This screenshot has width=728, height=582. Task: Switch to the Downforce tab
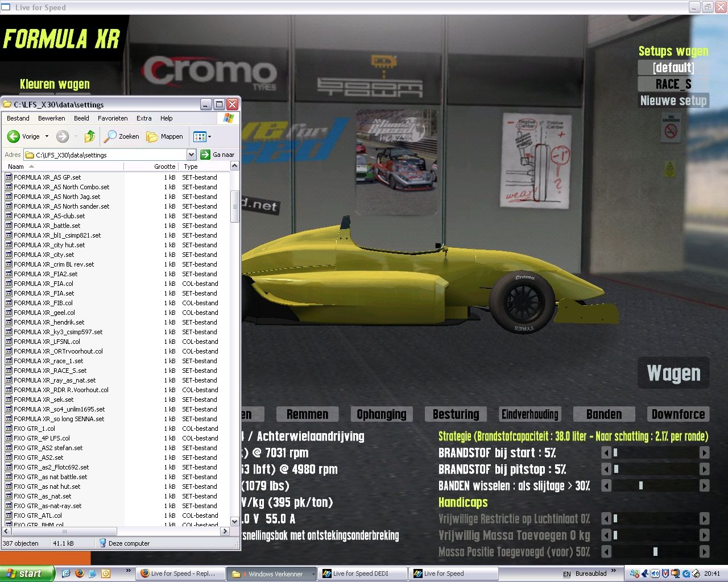[678, 414]
